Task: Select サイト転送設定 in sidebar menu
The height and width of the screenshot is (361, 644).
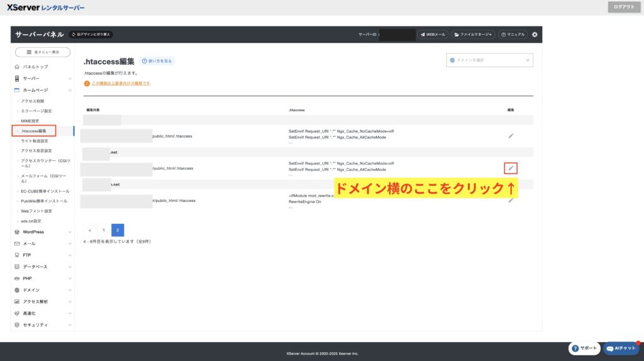Action: 35,141
